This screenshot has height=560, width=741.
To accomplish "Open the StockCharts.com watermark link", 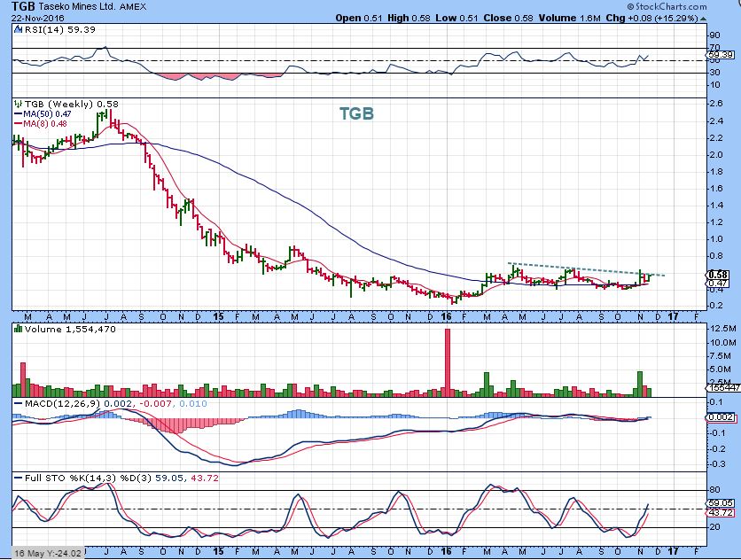I will click(690, 5).
